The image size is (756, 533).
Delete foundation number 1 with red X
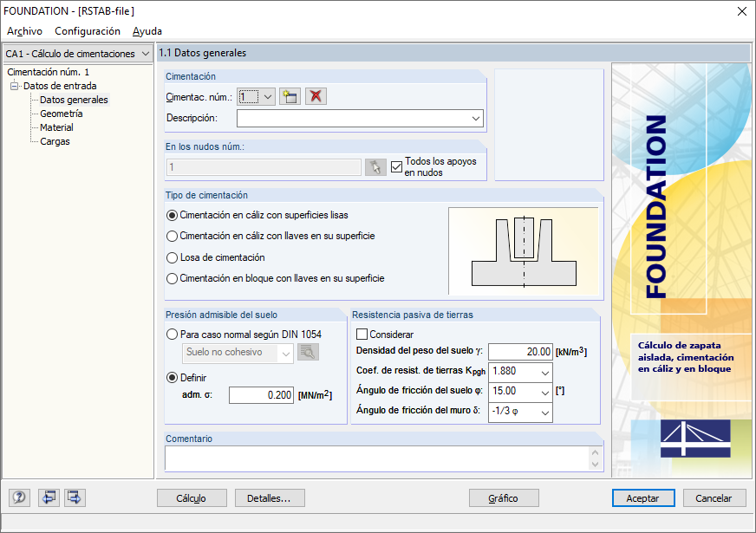(316, 96)
